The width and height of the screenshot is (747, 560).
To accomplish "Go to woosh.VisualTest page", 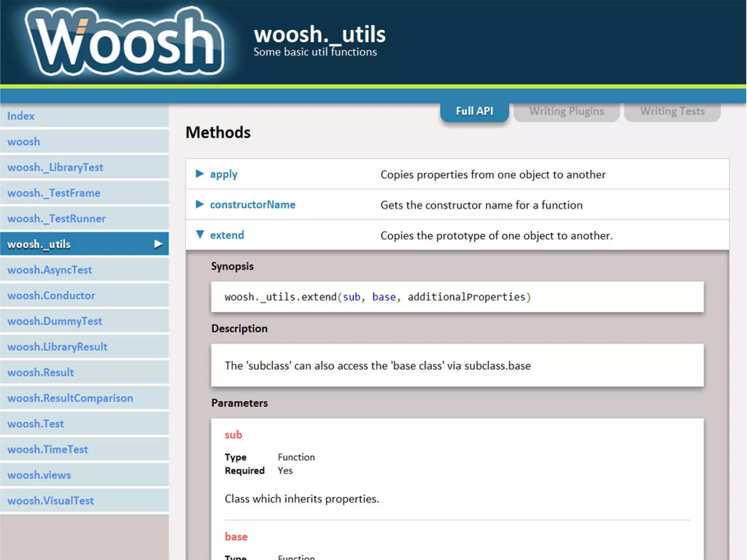I will [x=84, y=501].
